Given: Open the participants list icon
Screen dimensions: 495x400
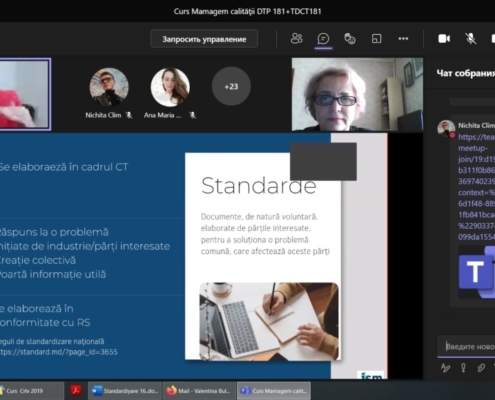Looking at the screenshot, I should [x=296, y=39].
